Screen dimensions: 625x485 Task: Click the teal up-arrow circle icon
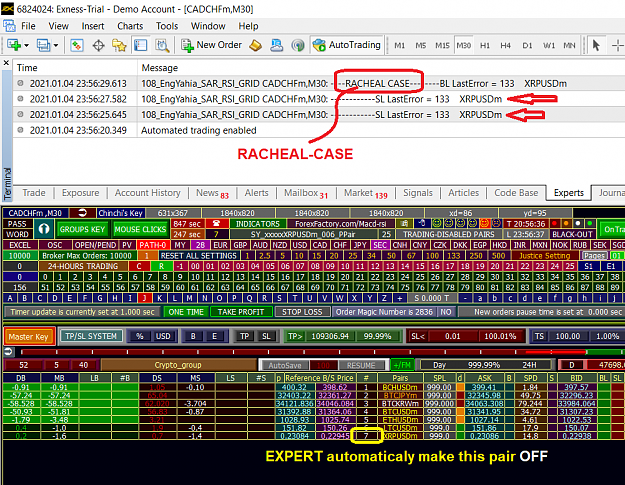44,229
